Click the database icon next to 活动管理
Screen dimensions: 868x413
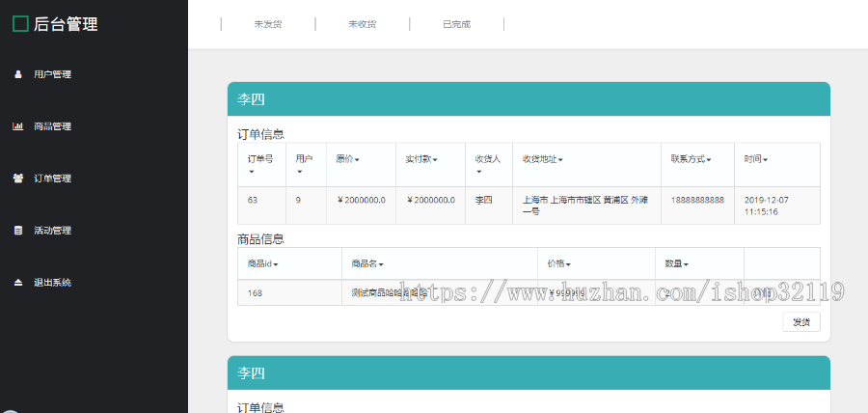pyautogui.click(x=17, y=231)
